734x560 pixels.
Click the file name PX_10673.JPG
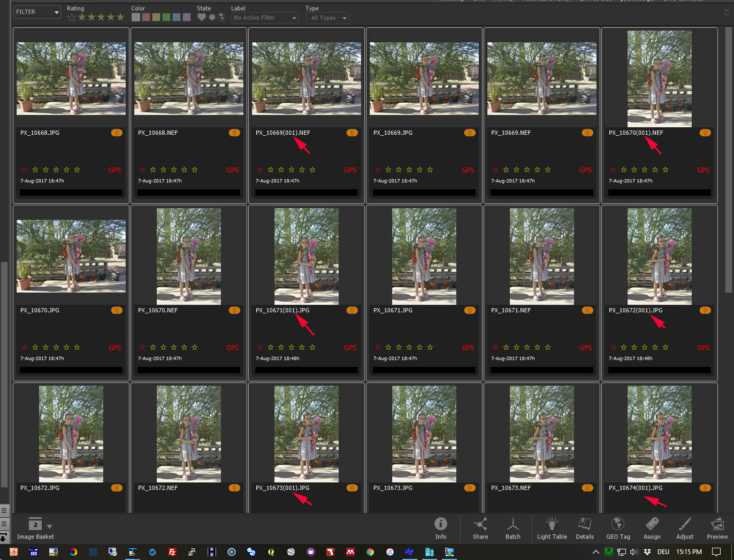coord(393,488)
